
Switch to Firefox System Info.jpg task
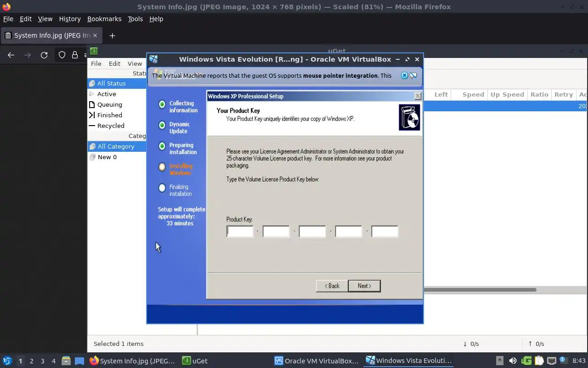click(x=132, y=361)
